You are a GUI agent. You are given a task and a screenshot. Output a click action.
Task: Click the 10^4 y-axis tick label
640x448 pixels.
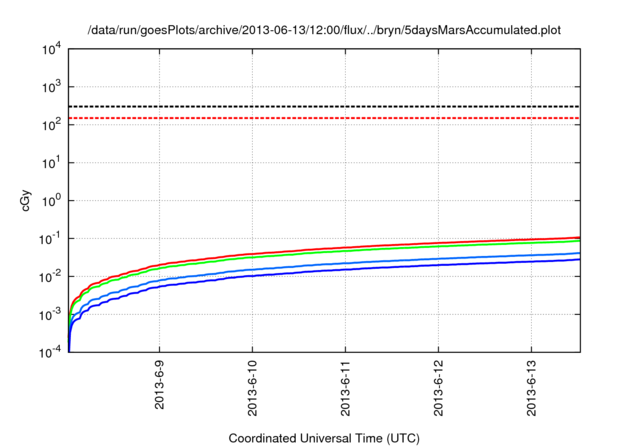point(51,49)
